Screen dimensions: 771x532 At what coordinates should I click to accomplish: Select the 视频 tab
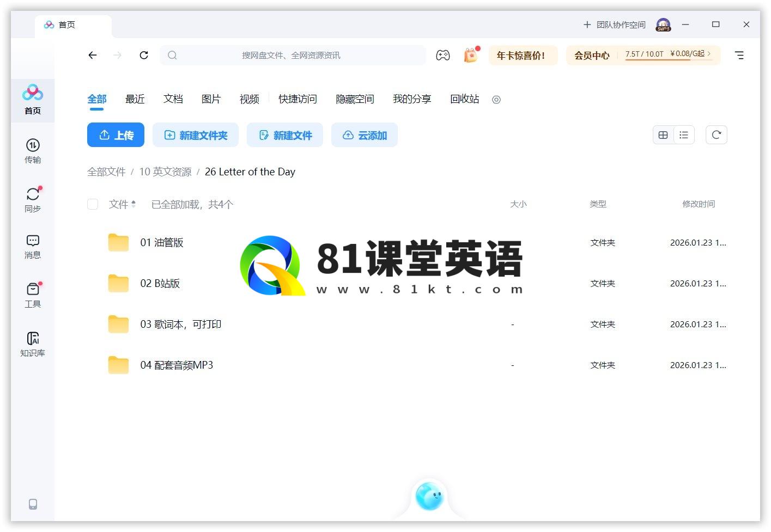[x=250, y=99]
